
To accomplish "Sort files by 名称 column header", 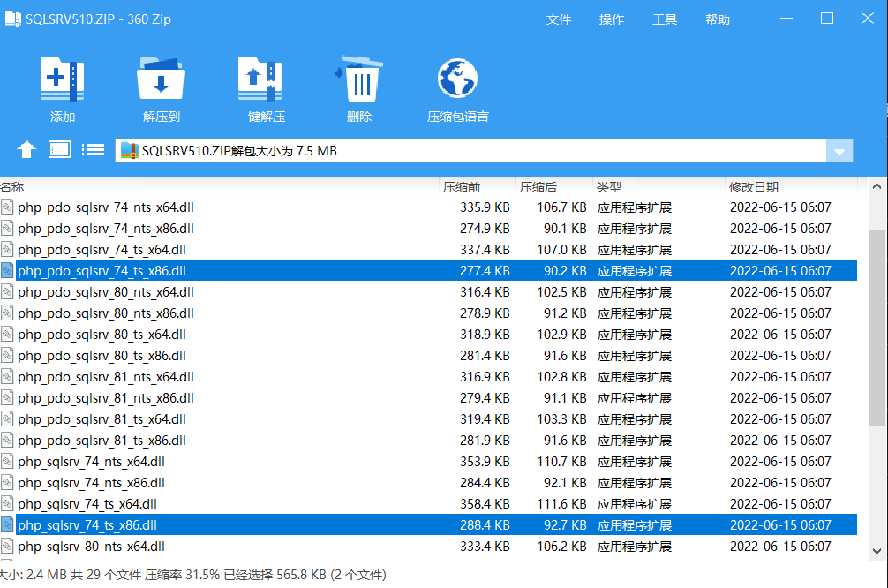I will click(x=12, y=187).
